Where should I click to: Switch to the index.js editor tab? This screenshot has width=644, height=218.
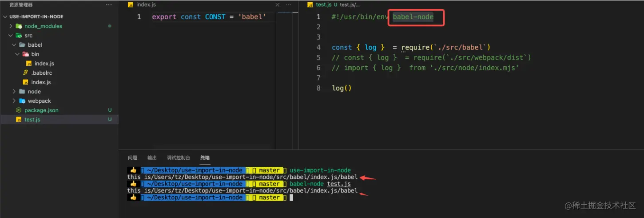coord(146,5)
